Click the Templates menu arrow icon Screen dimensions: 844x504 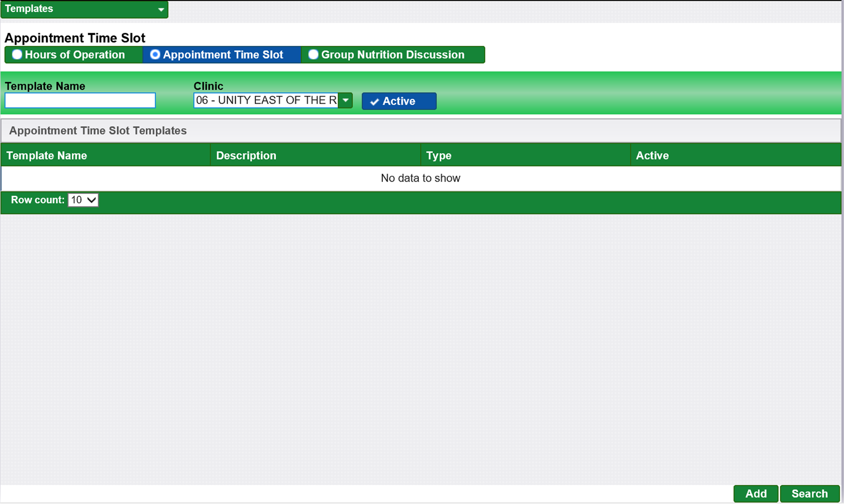pos(161,9)
